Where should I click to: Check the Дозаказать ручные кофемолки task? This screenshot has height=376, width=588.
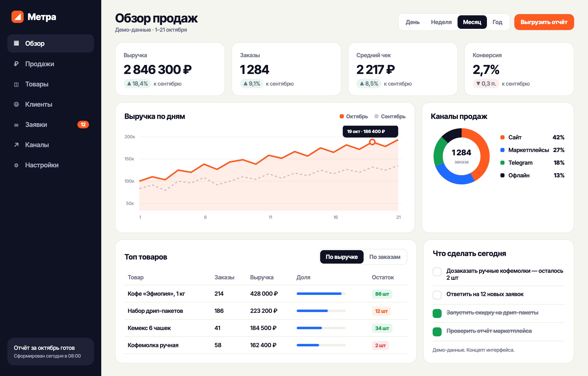coord(437,272)
